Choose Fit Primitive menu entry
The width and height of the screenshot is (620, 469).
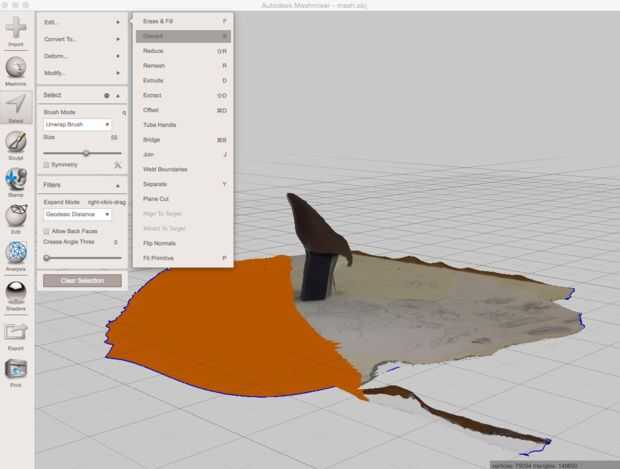tap(183, 258)
